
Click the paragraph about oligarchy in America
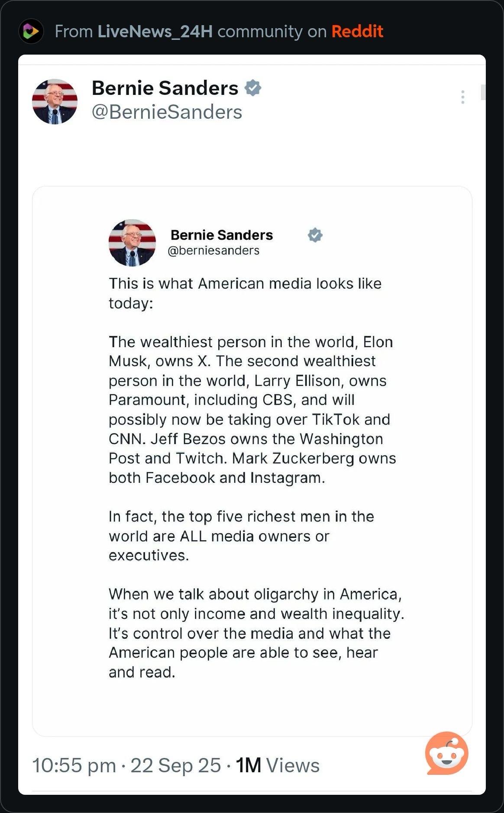pyautogui.click(x=255, y=633)
